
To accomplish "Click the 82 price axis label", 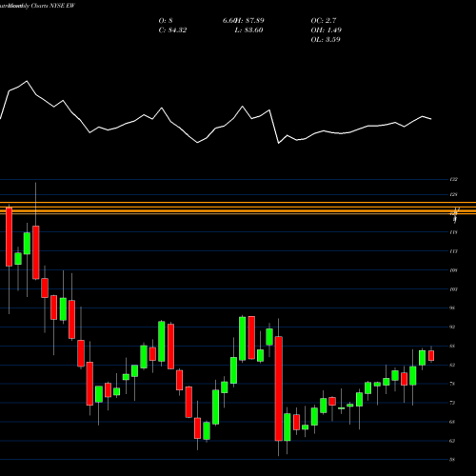I will 452,365.
